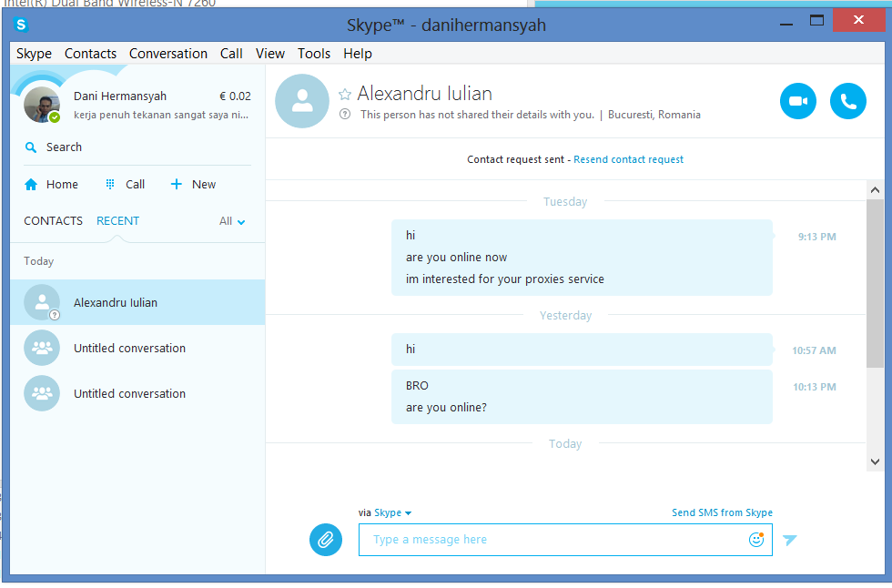Click the € 0.02 Skype credit
The height and width of the screenshot is (588, 892).
(235, 96)
